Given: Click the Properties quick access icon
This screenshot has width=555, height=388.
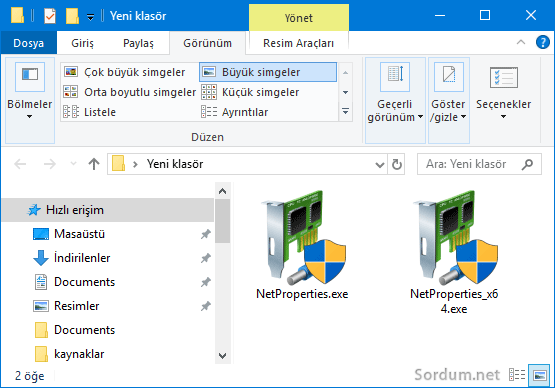Looking at the screenshot, I should point(50,16).
